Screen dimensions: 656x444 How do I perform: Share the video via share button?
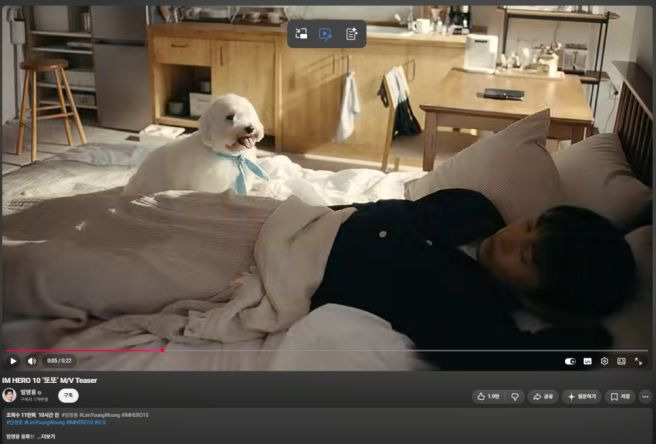point(543,396)
